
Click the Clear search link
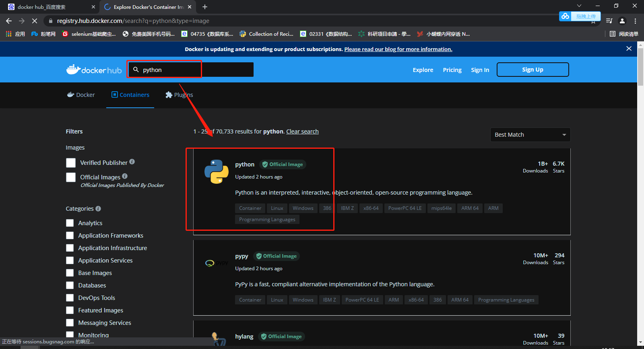302,131
